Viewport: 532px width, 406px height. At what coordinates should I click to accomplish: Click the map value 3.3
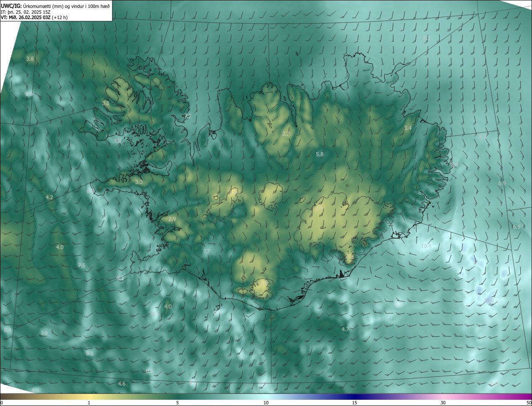pyautogui.click(x=139, y=182)
